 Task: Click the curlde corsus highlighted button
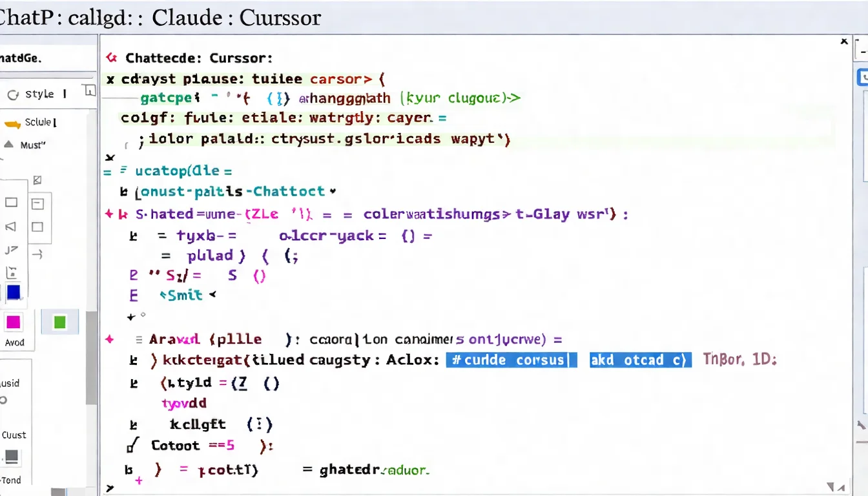(511, 360)
